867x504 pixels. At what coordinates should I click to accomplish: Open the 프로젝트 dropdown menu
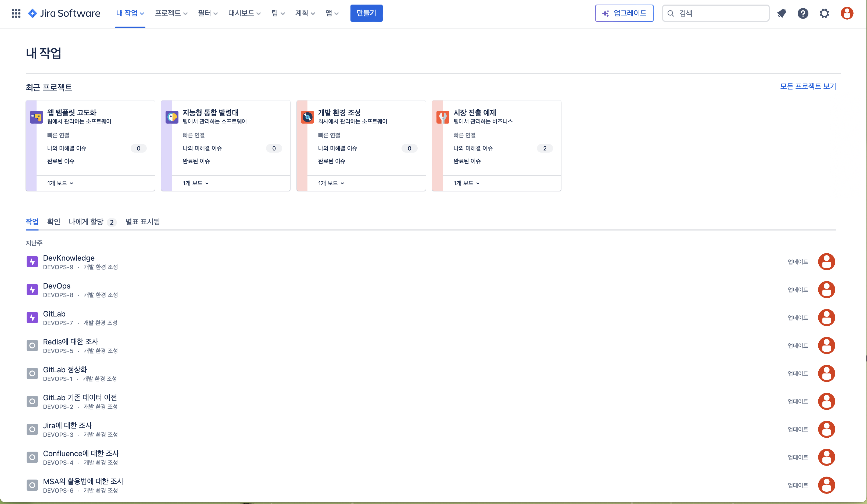(171, 13)
